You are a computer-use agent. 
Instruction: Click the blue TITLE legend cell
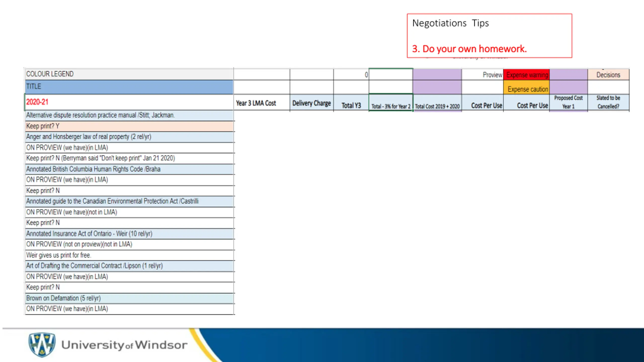point(129,87)
